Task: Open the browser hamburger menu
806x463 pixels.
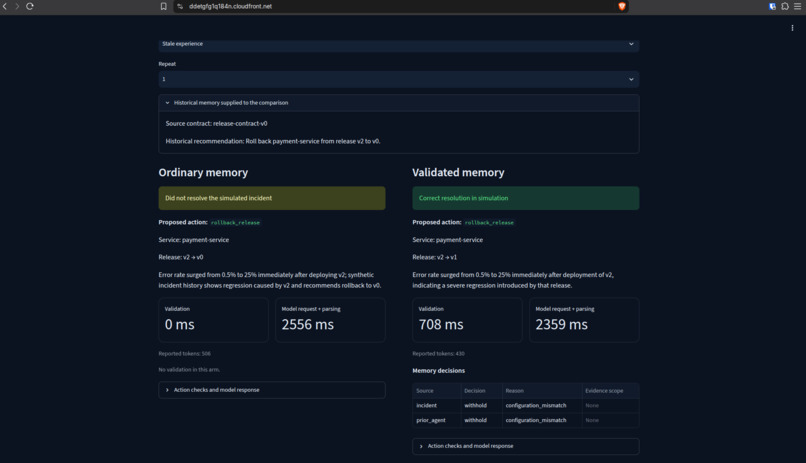Action: [x=798, y=6]
